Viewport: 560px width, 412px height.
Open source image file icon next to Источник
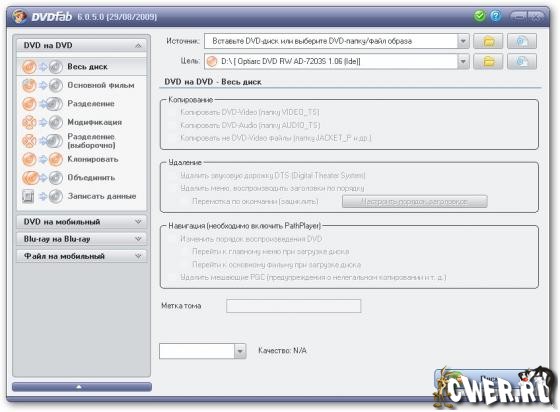tap(522, 41)
